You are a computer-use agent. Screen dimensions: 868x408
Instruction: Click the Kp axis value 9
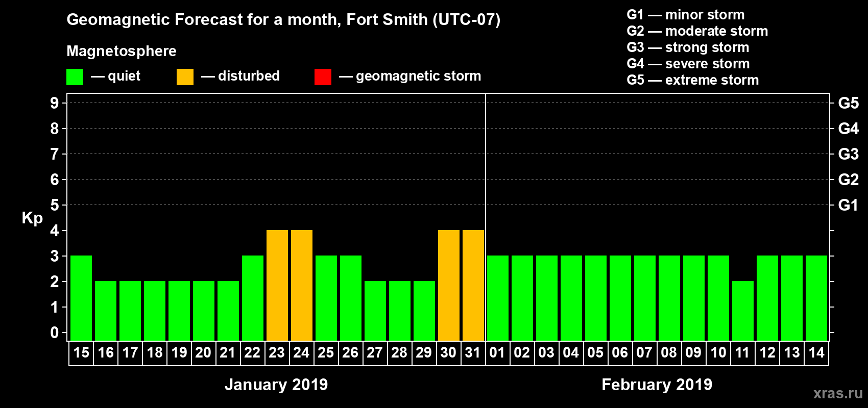pos(55,103)
